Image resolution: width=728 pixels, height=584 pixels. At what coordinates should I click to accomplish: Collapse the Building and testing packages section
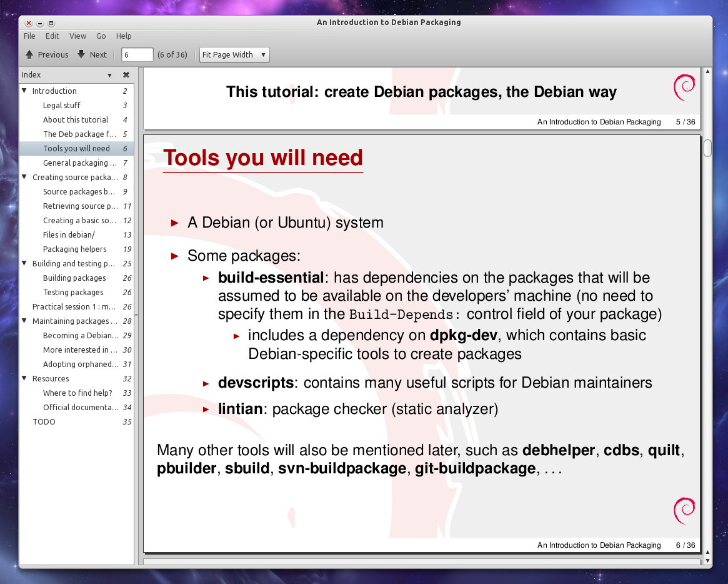(x=24, y=263)
